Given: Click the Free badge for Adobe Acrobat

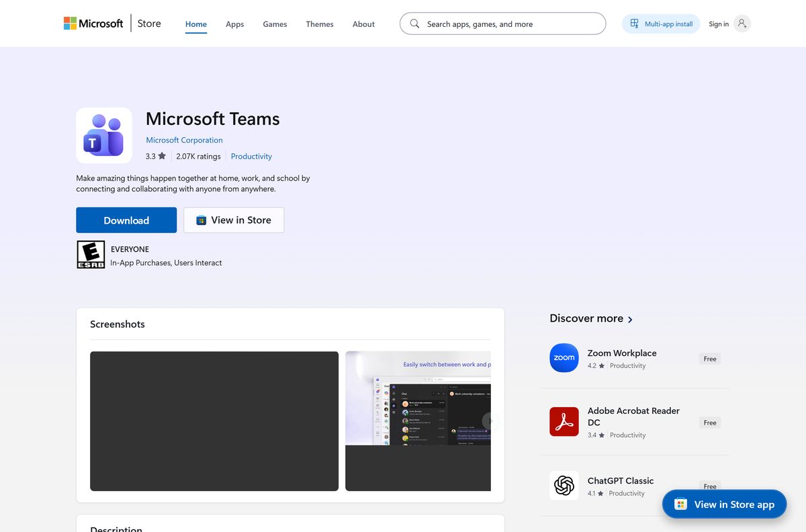Looking at the screenshot, I should [710, 423].
